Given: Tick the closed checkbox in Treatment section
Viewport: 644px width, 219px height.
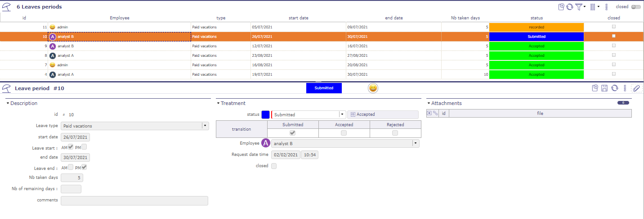Looking at the screenshot, I should [274, 166].
